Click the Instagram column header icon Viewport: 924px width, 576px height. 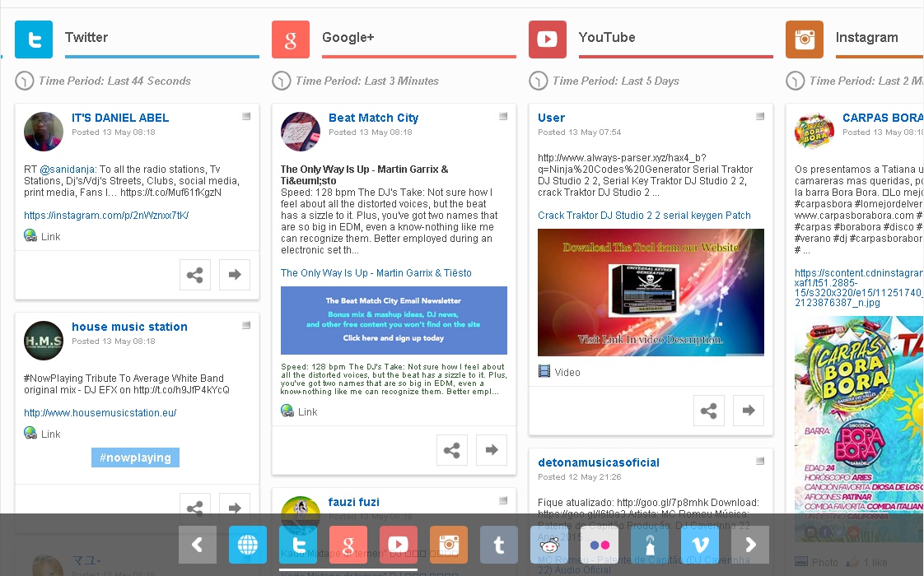coord(805,39)
